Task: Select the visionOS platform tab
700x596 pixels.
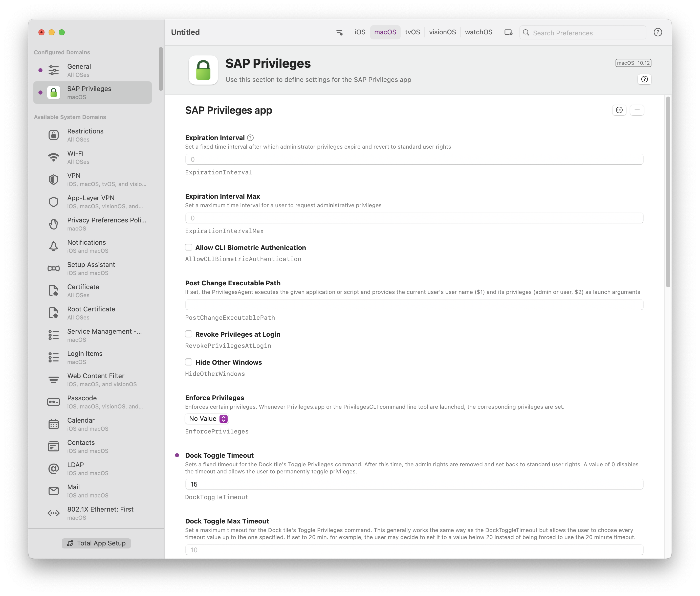Action: click(x=442, y=32)
